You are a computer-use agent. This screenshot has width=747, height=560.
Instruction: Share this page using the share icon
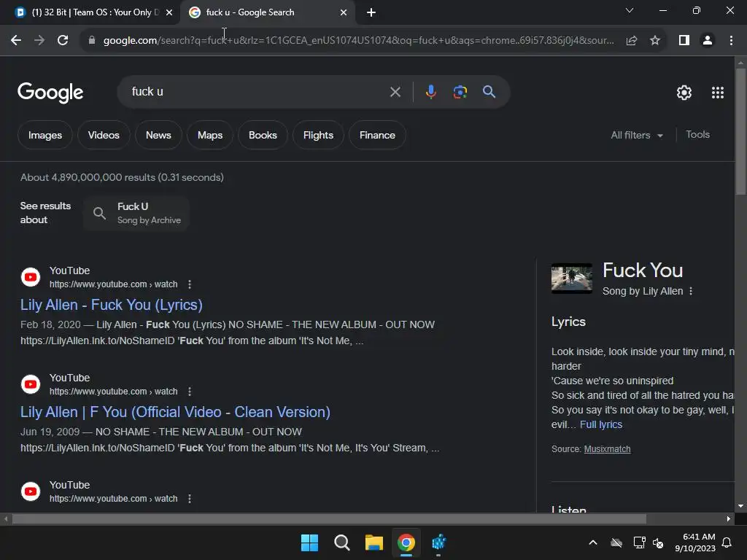[632, 41]
